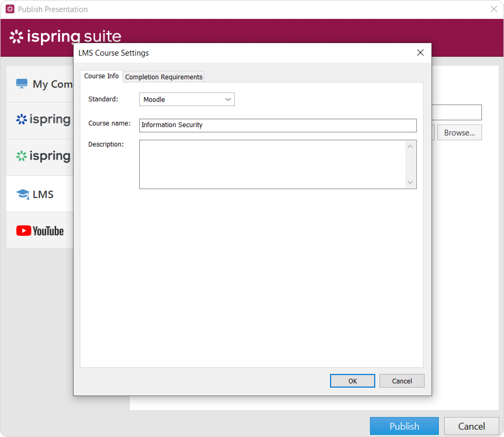Close the LMS Course Settings dialog
The width and height of the screenshot is (504, 437).
(420, 53)
